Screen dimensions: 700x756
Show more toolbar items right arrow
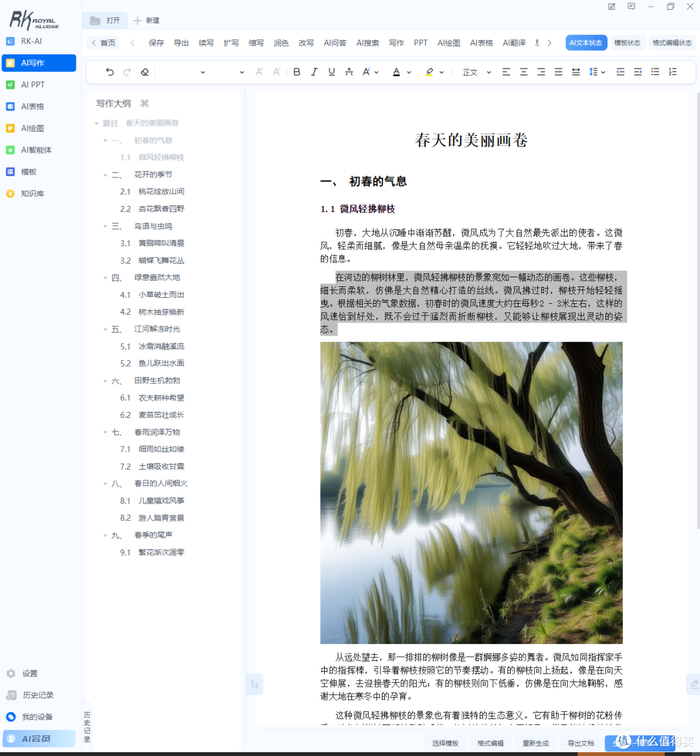tap(549, 43)
